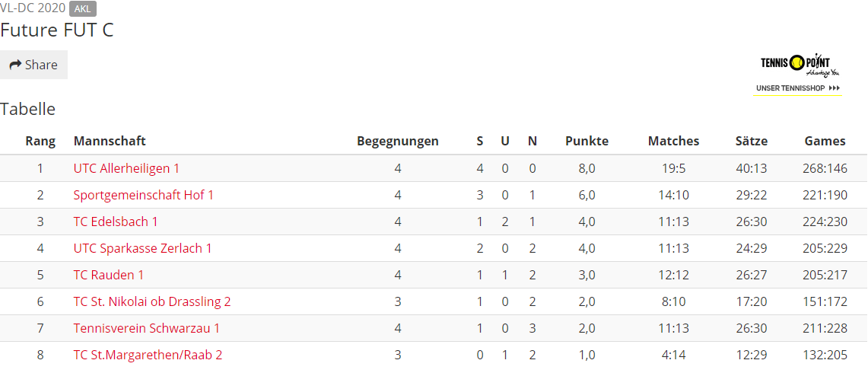The image size is (868, 373).
Task: Open UTC Sparkasse Zerlach 1 link
Action: coord(143,248)
